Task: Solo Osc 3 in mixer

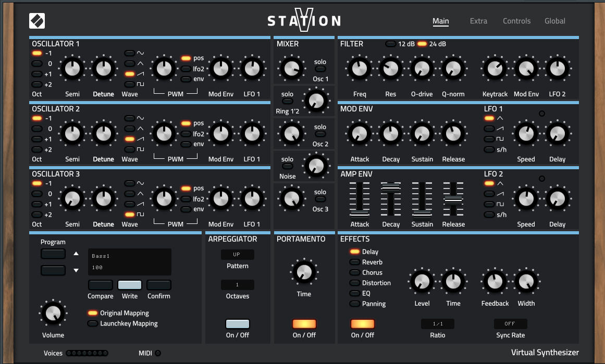Action: 320,199
